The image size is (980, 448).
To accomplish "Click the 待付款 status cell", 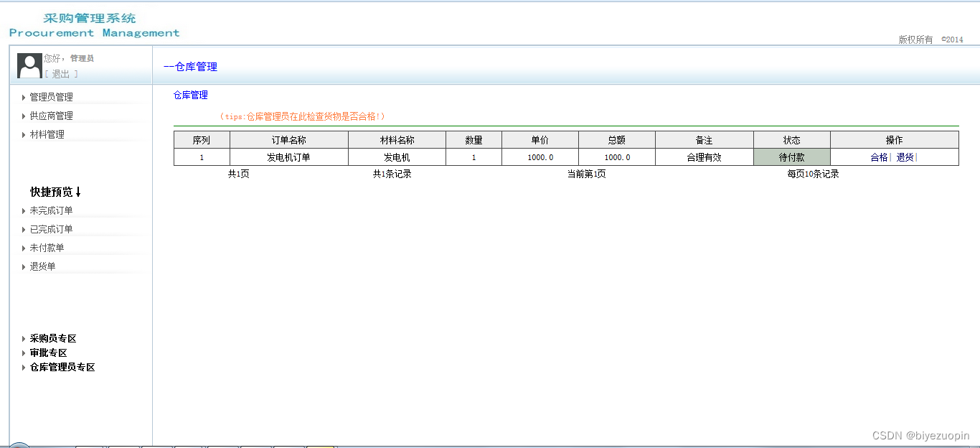I will (x=791, y=157).
